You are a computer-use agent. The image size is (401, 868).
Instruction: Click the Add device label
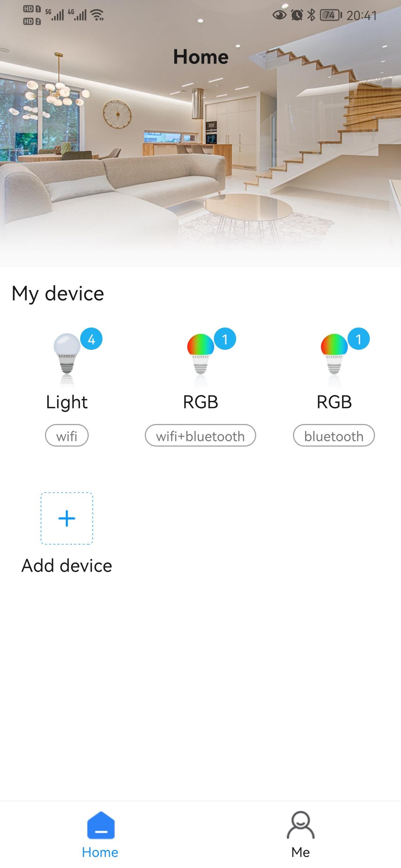click(67, 566)
